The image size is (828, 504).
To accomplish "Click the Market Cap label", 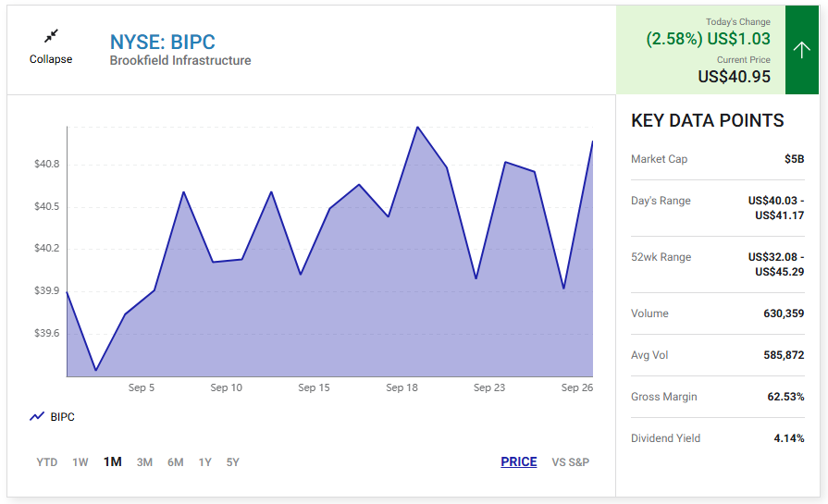I will (x=659, y=159).
